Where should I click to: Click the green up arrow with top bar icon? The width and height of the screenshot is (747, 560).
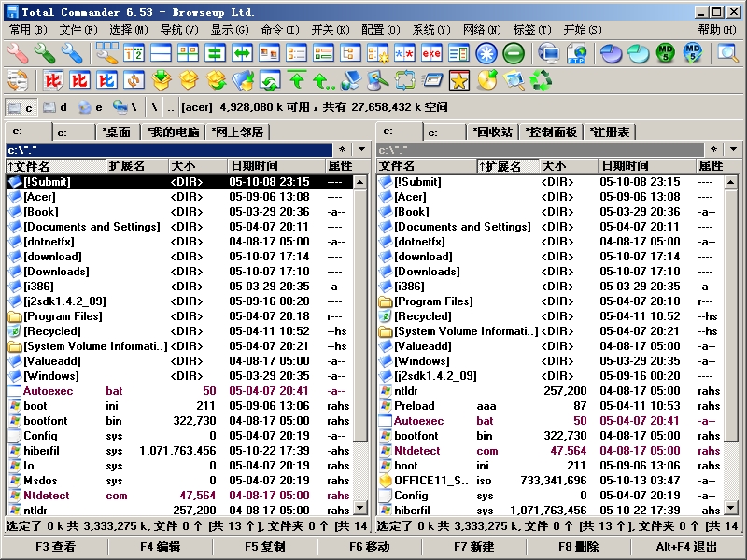[297, 80]
